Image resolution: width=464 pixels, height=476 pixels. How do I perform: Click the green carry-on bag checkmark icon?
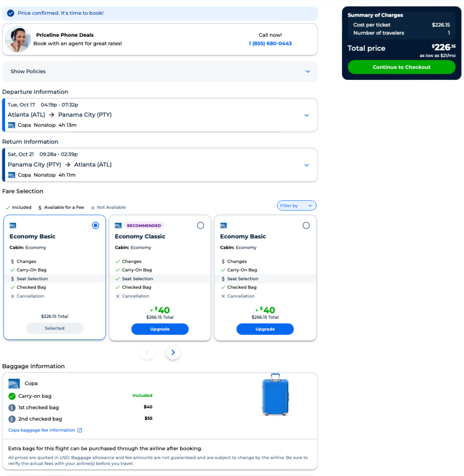click(x=12, y=396)
